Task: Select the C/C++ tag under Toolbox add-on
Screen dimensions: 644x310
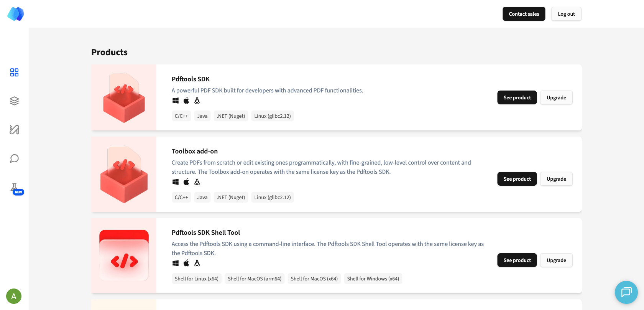Action: [x=181, y=197]
